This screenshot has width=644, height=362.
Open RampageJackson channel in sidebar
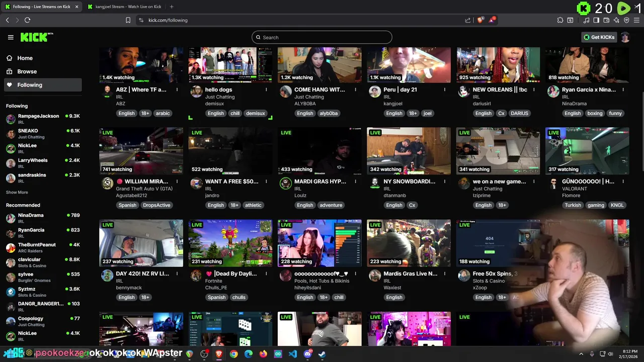pyautogui.click(x=42, y=119)
